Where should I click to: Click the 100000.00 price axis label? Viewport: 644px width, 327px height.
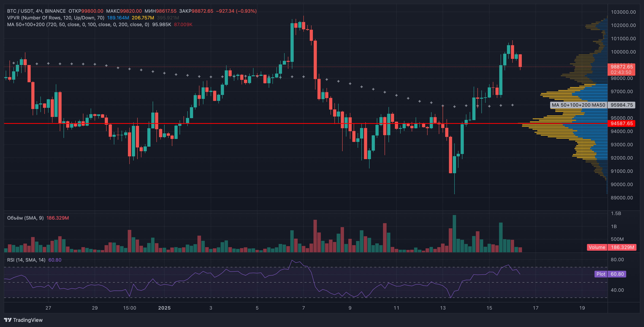pos(623,52)
